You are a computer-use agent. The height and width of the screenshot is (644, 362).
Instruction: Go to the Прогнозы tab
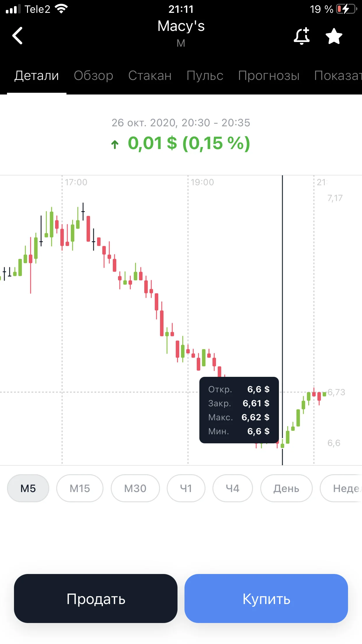(269, 76)
